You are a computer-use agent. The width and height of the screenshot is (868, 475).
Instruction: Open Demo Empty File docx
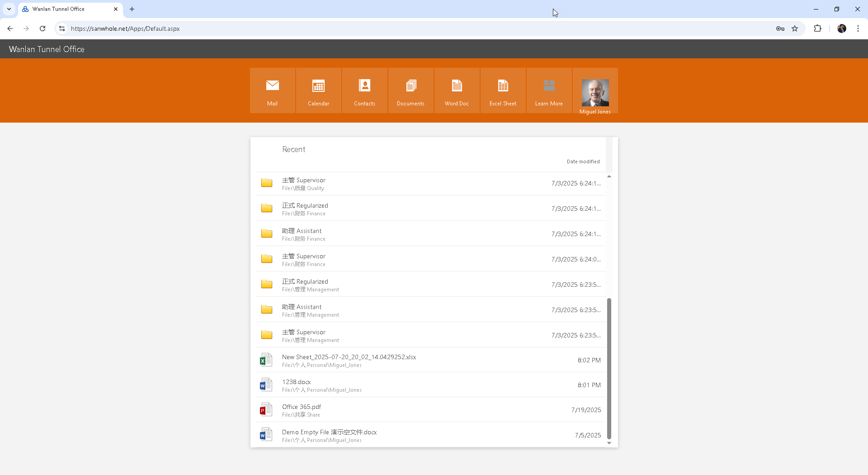click(329, 432)
